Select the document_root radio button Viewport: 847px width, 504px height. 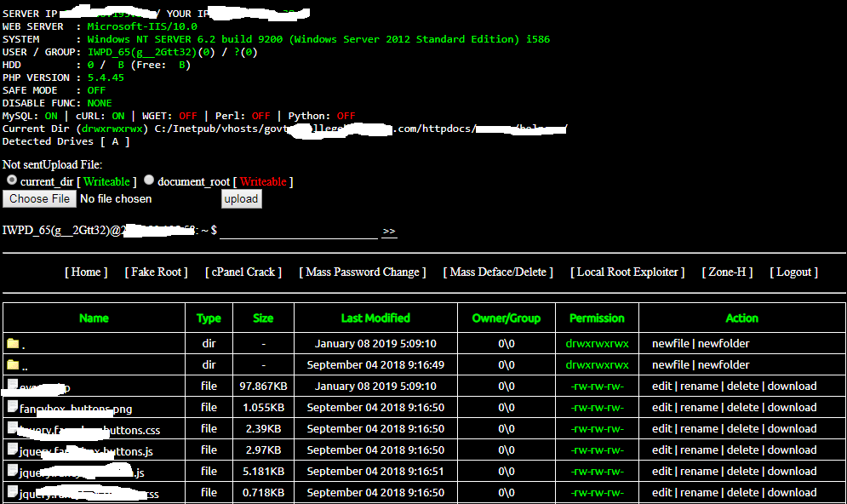(x=149, y=180)
